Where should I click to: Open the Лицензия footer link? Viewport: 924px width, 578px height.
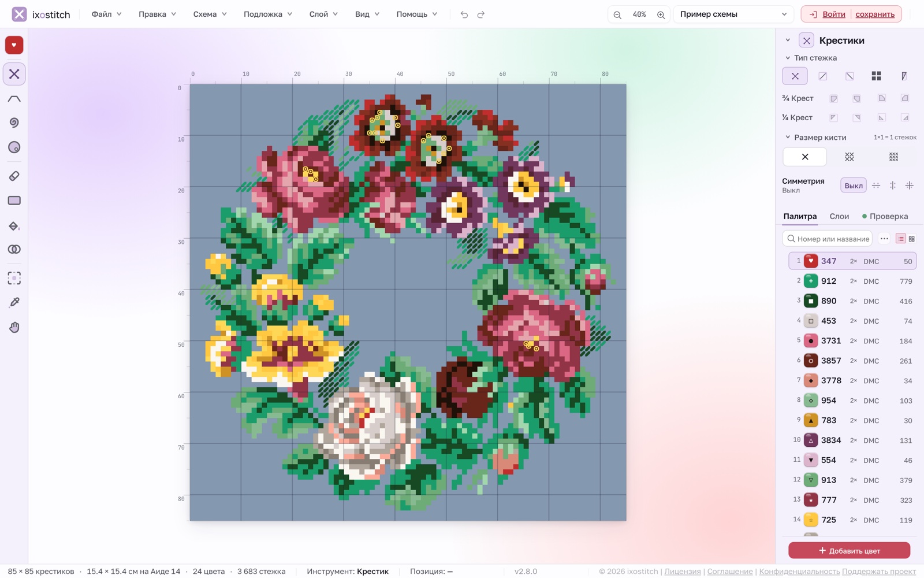(x=682, y=572)
